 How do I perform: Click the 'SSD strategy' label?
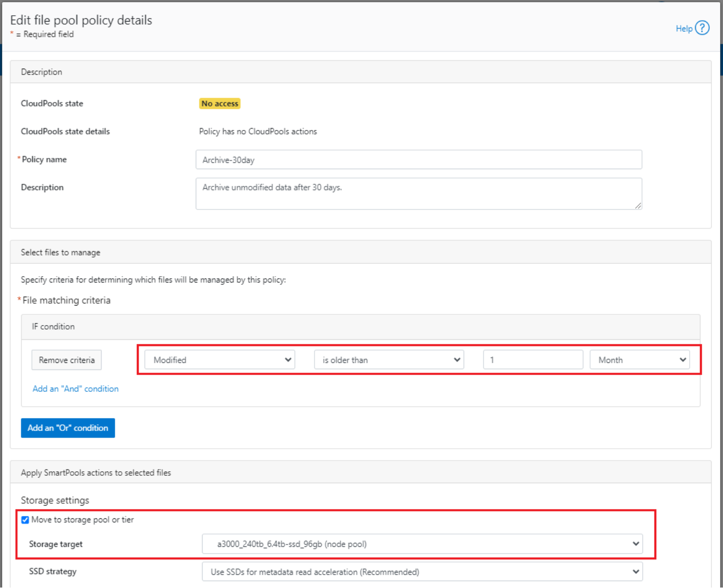pos(52,571)
